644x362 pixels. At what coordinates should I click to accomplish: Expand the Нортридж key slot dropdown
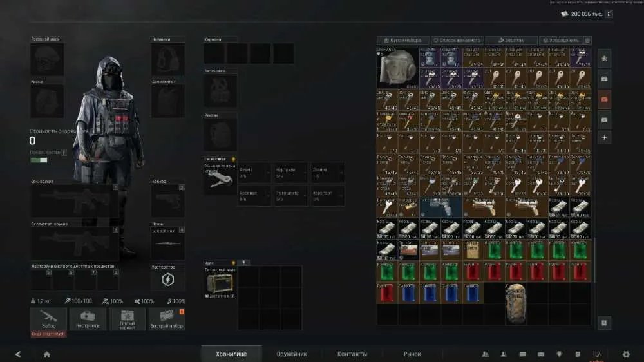click(x=291, y=173)
